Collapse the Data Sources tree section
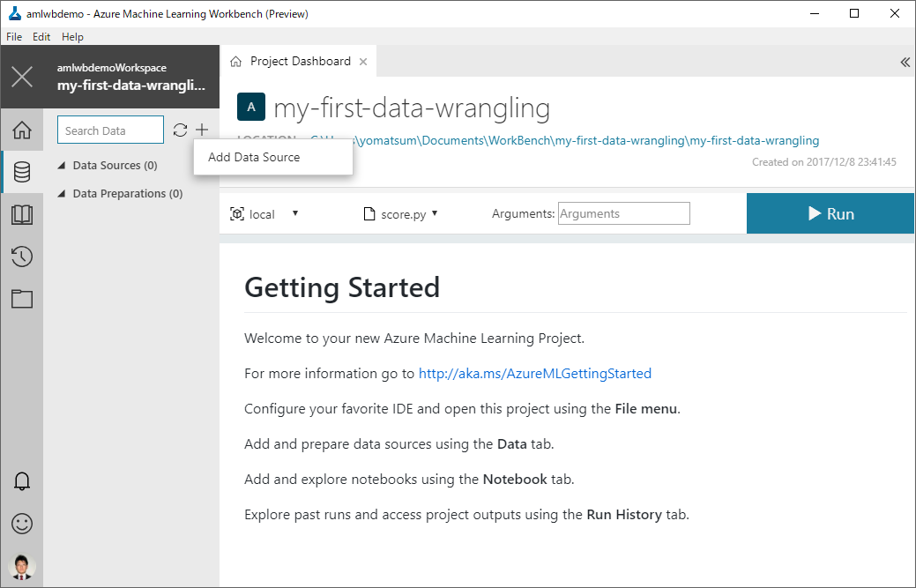Screen dimensions: 916x588 click(x=62, y=166)
